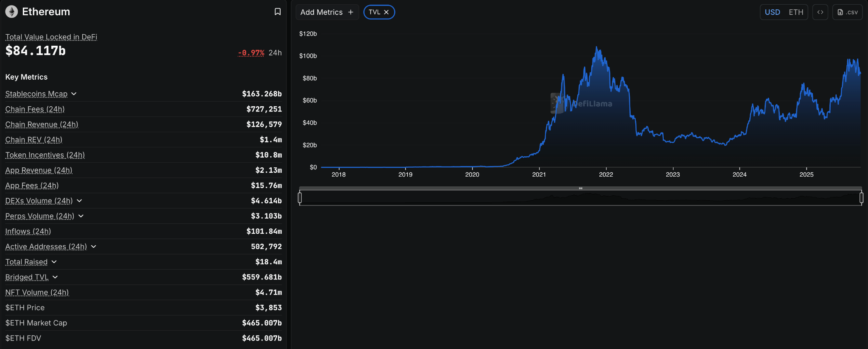This screenshot has width=868, height=349.
Task: Click the $559.681b Bridged TVL value
Action: [262, 277]
